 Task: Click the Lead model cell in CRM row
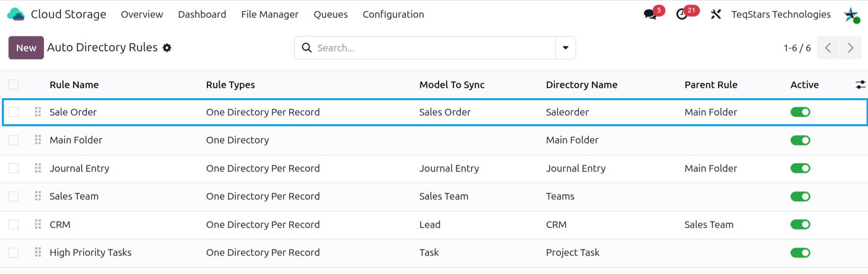pyautogui.click(x=430, y=224)
